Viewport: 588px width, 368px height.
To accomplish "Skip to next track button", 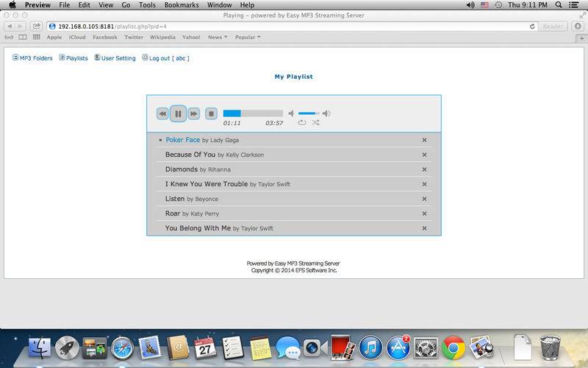I will point(193,113).
